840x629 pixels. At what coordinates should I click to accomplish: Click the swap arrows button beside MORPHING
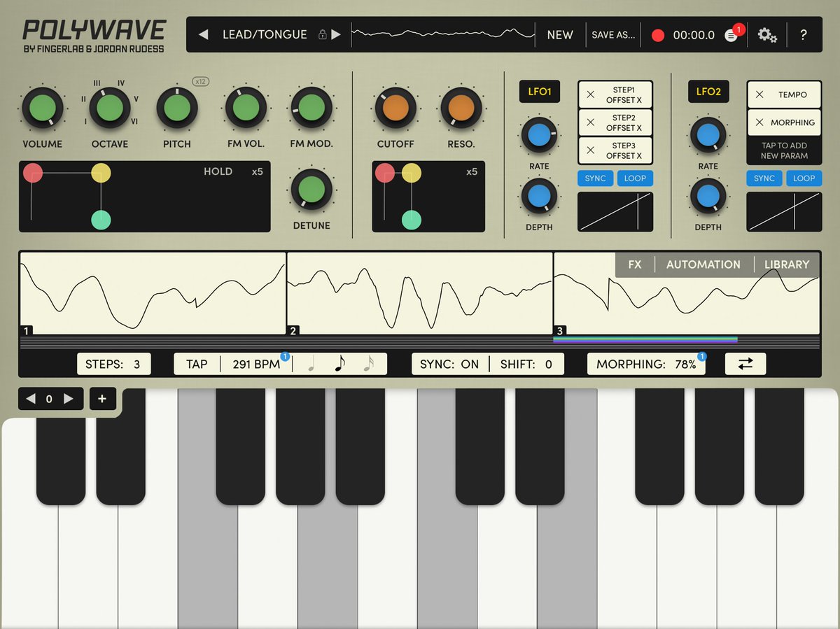coord(745,364)
